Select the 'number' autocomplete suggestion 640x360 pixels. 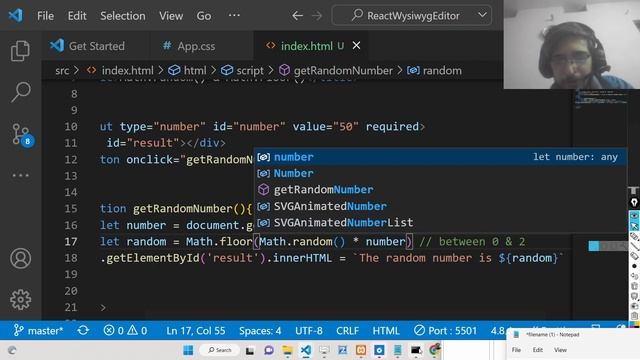click(440, 157)
